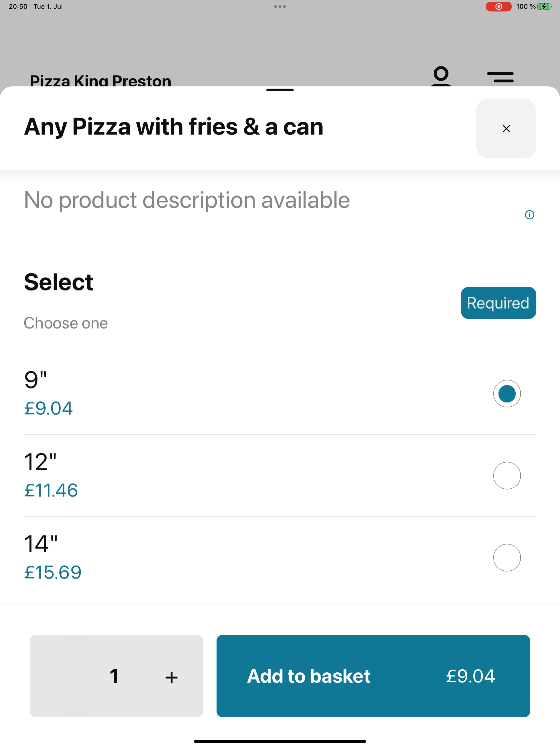This screenshot has height=747, width=560.
Task: Tap the £15.69 price for 14"
Action: pyautogui.click(x=53, y=572)
